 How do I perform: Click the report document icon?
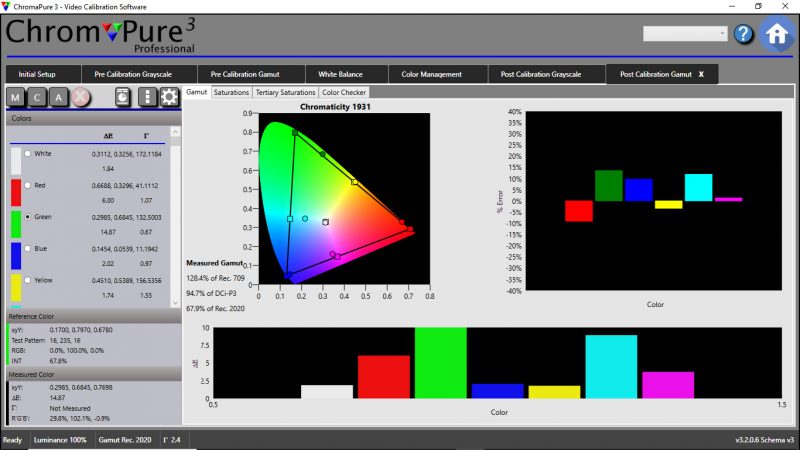click(122, 97)
